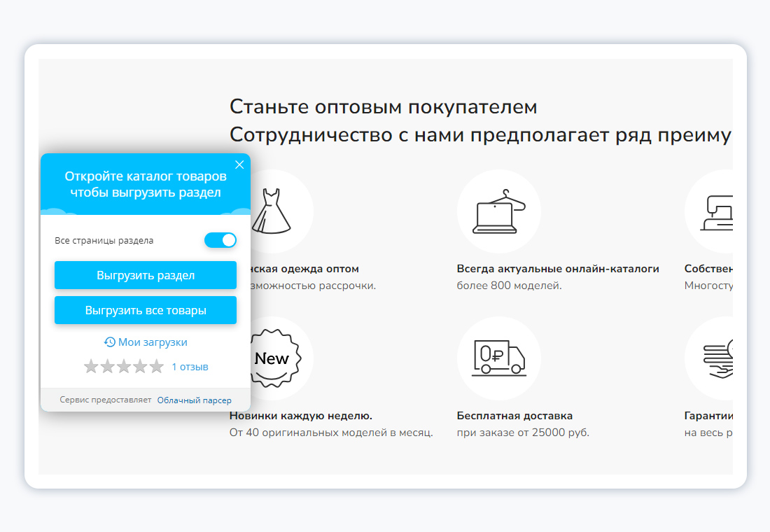Click the delivery truck icon
The width and height of the screenshot is (770, 532).
pos(499,357)
